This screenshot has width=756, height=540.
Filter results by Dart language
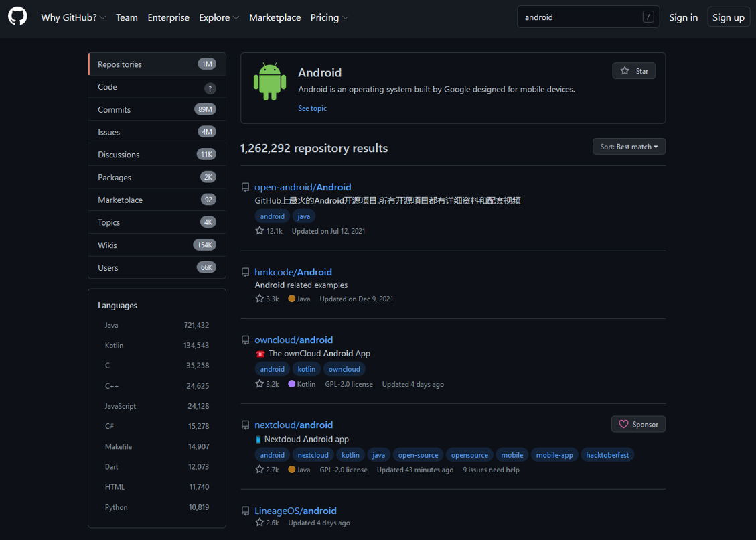(x=157, y=467)
